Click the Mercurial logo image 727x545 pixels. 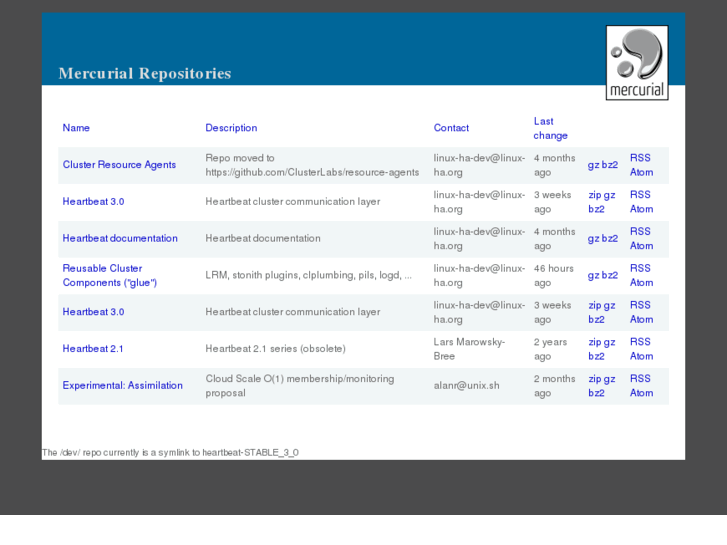click(637, 63)
